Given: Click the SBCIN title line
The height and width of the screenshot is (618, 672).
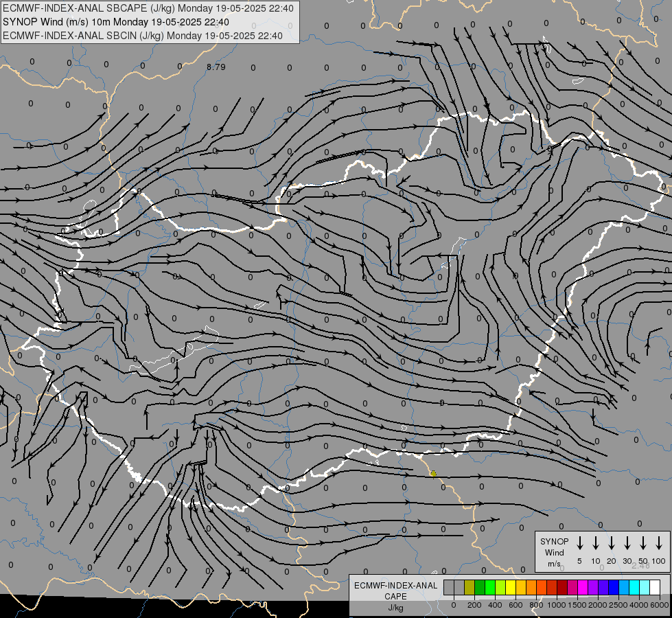Looking at the screenshot, I should tap(143, 36).
